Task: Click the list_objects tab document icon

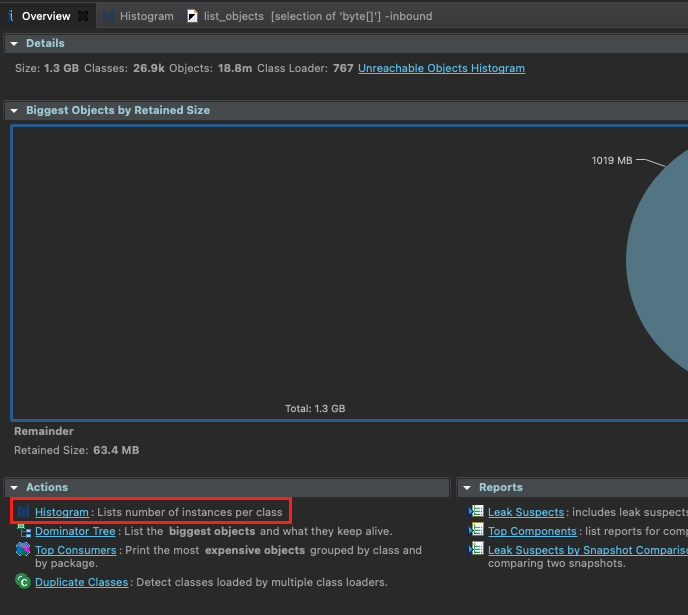Action: [192, 16]
